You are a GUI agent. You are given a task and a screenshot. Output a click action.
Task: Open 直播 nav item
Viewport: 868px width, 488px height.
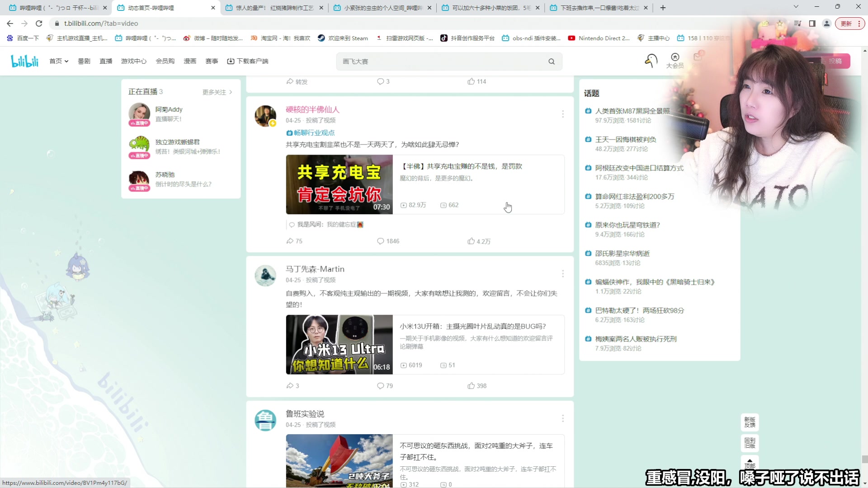pos(106,61)
